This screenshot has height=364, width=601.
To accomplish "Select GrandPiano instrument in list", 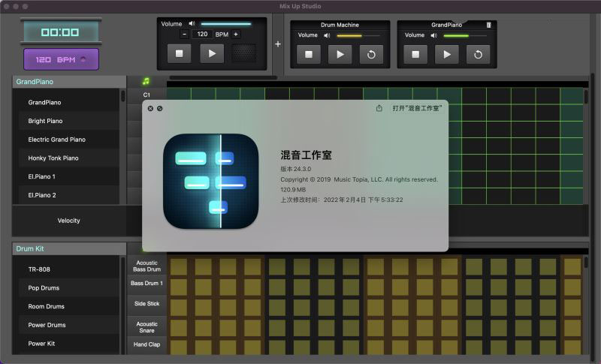I will tap(69, 102).
